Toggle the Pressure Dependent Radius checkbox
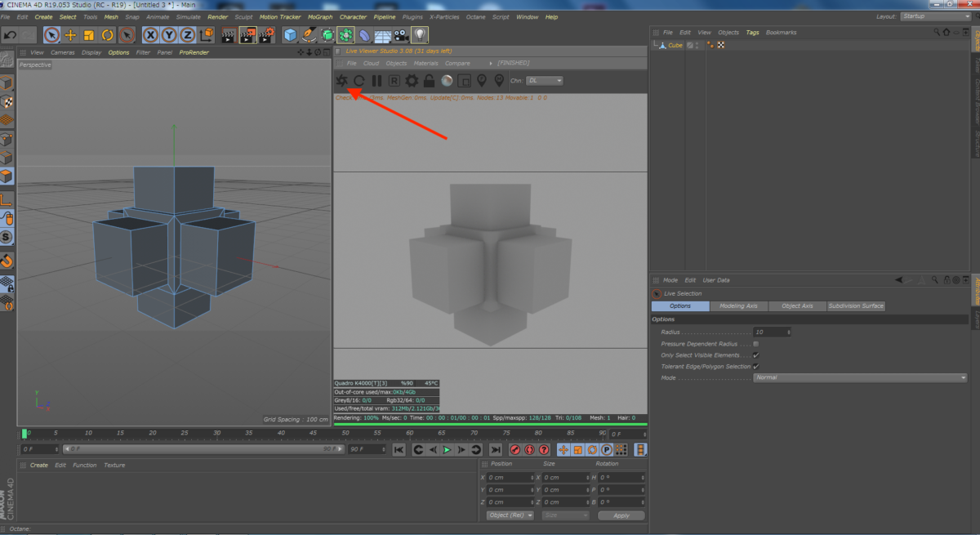The width and height of the screenshot is (980, 535). click(756, 344)
